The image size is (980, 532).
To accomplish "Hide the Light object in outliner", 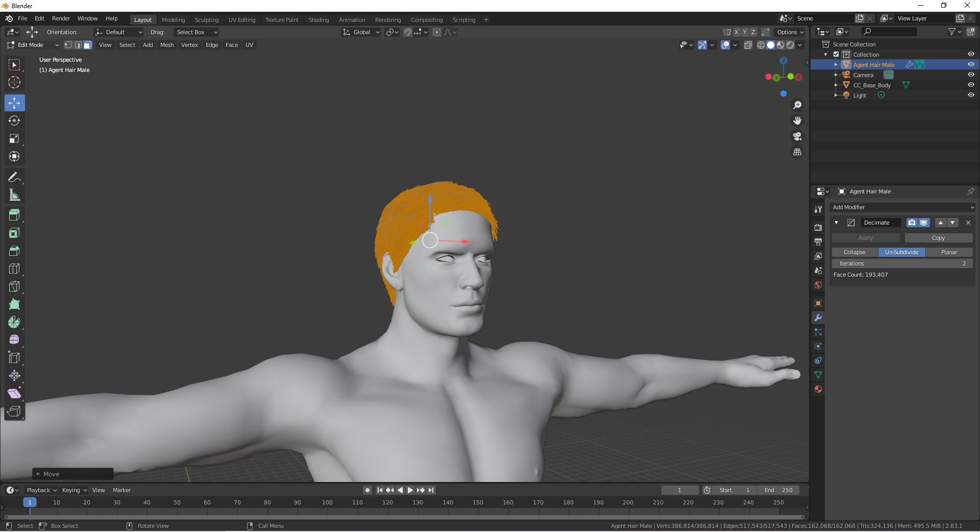I will tap(971, 95).
